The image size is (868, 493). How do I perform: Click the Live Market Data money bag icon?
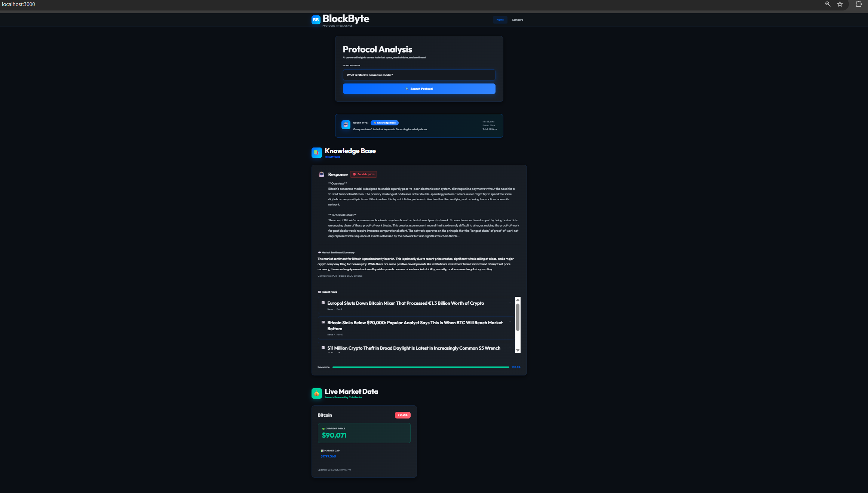(x=316, y=393)
